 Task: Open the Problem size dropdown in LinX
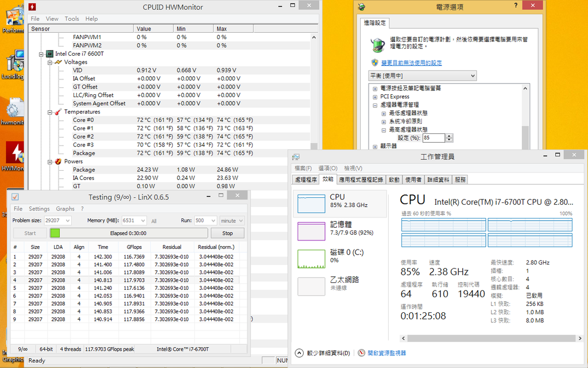[x=68, y=220]
